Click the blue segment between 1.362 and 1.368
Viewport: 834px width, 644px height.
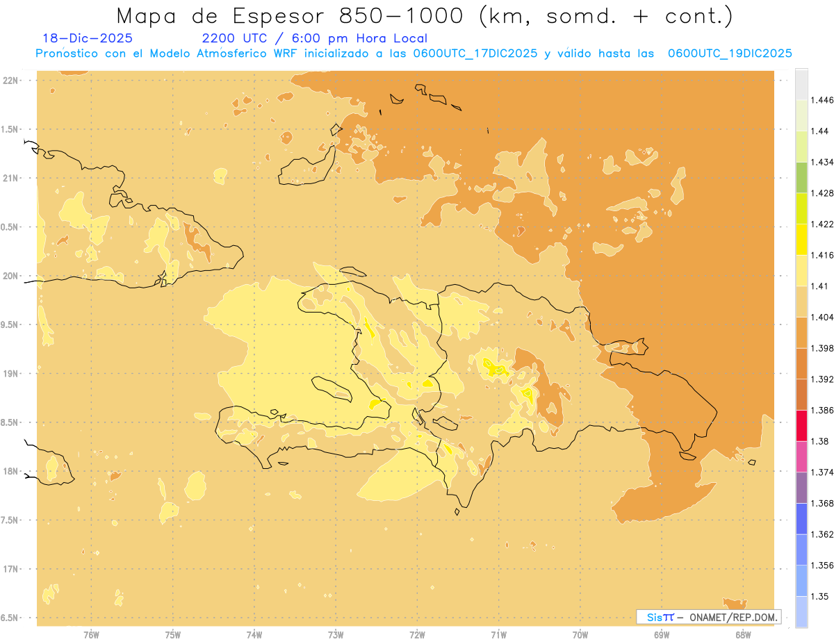click(801, 518)
